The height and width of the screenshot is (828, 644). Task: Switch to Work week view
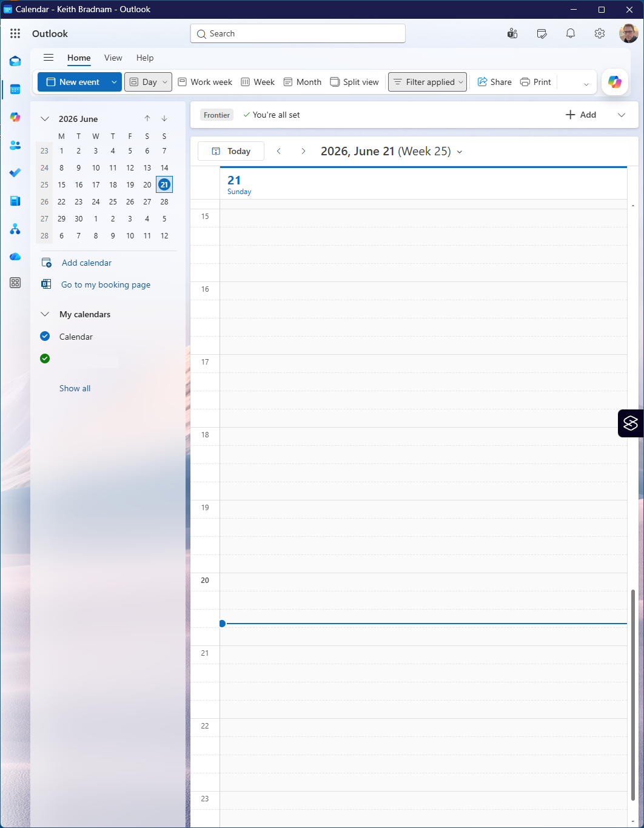pyautogui.click(x=205, y=82)
